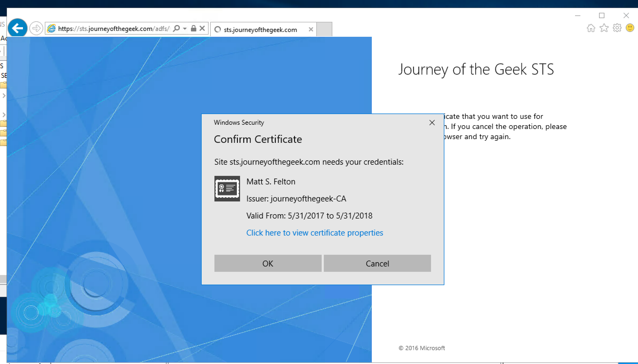Stop page loading with address bar X
Image resolution: width=638 pixels, height=364 pixels.
pyautogui.click(x=202, y=28)
